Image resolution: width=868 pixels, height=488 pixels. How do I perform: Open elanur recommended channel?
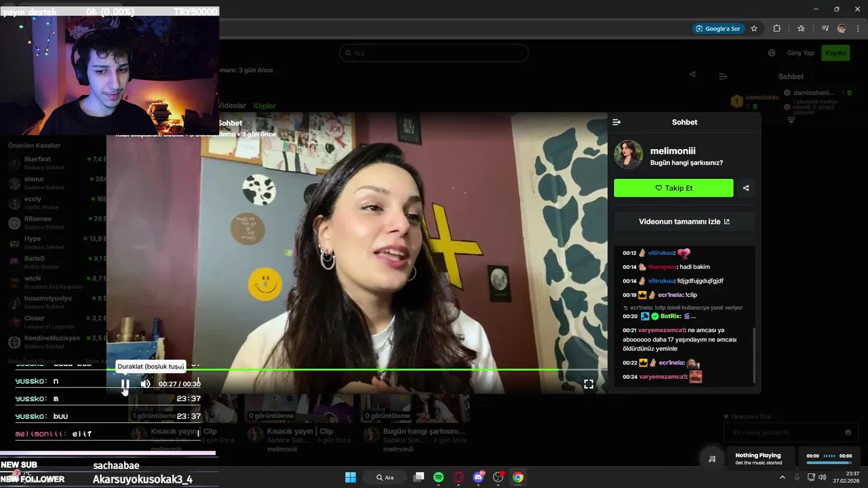pos(57,183)
